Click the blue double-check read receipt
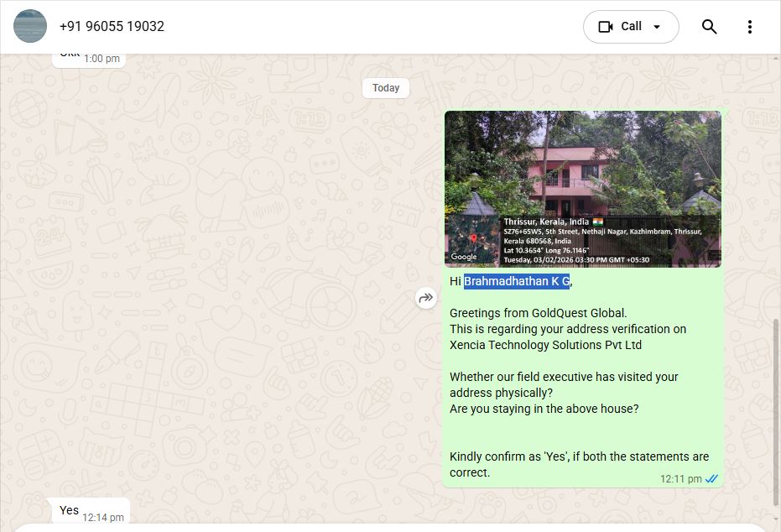Image resolution: width=781 pixels, height=532 pixels. (x=711, y=478)
